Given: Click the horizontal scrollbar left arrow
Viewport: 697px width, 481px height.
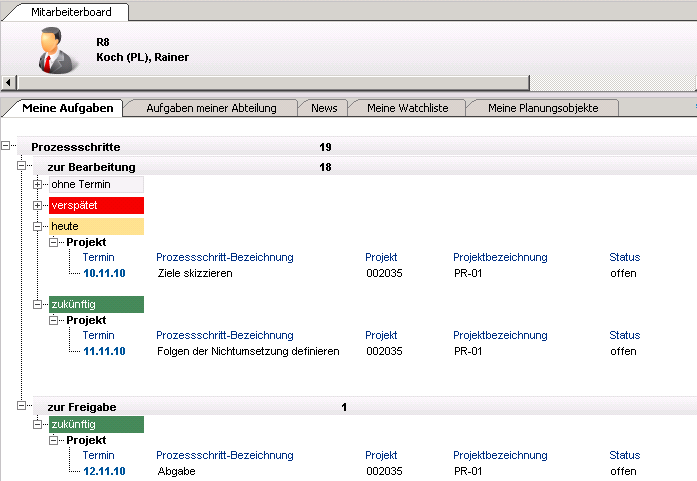Looking at the screenshot, I should tap(8, 82).
